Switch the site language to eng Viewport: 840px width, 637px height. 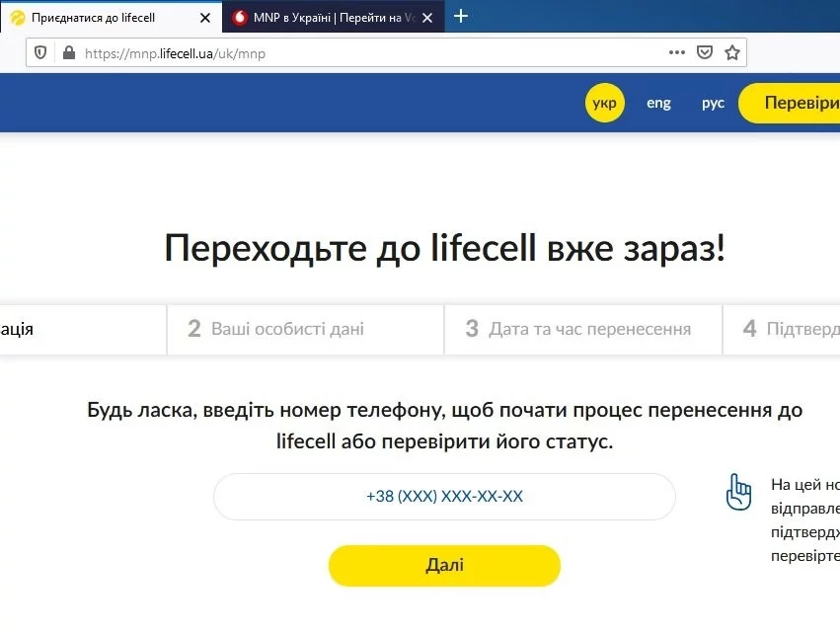point(658,103)
